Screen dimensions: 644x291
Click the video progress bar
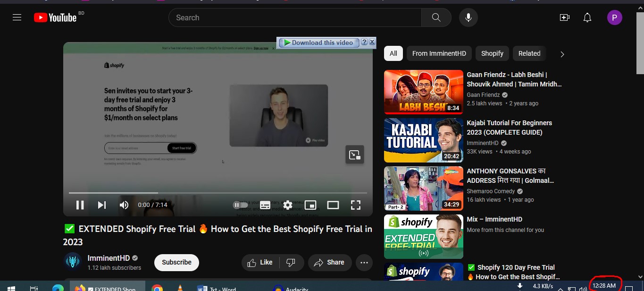(x=217, y=193)
